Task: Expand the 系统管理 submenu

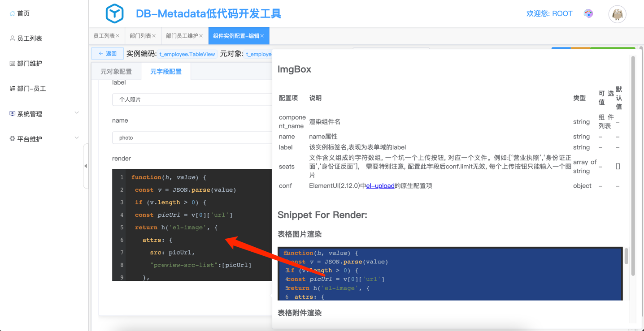Action: (77, 113)
